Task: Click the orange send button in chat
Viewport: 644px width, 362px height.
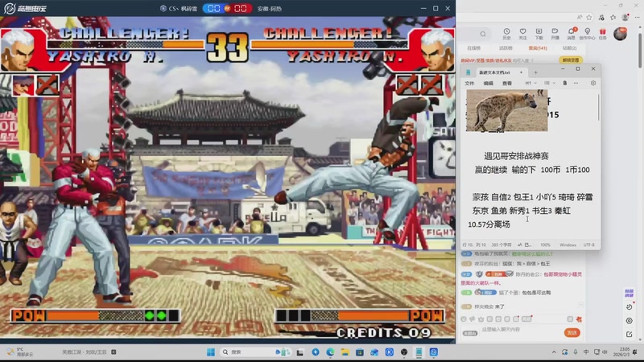Action: point(572,332)
